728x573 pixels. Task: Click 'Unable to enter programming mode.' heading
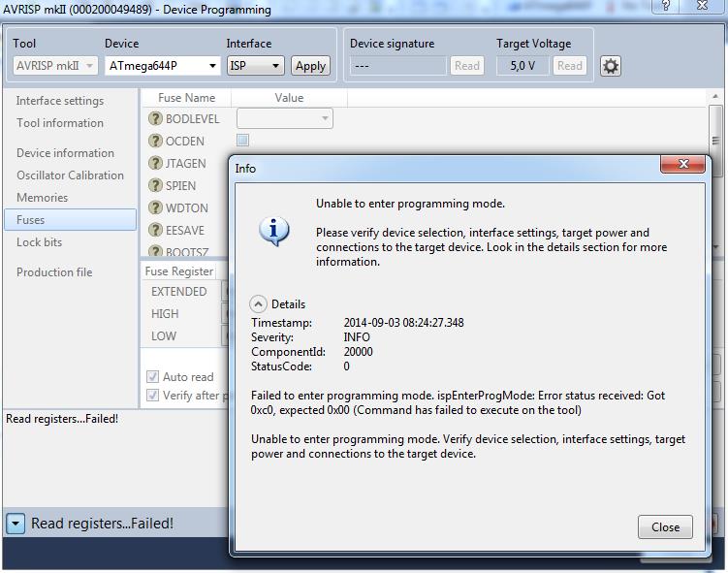click(410, 204)
